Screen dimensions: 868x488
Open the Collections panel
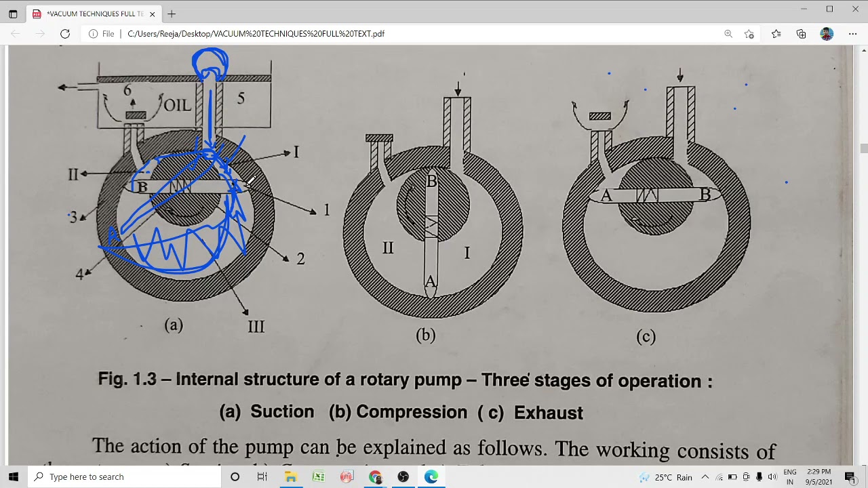802,34
